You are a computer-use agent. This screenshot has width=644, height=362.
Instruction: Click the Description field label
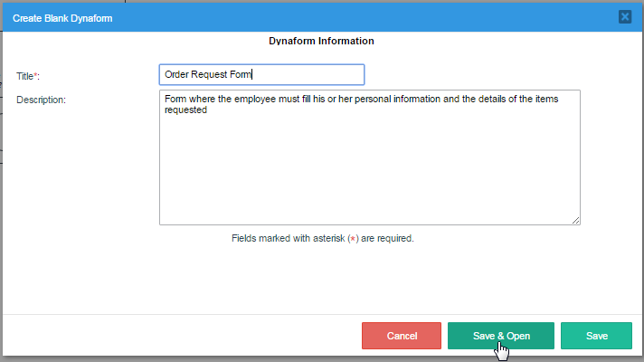[x=42, y=99]
